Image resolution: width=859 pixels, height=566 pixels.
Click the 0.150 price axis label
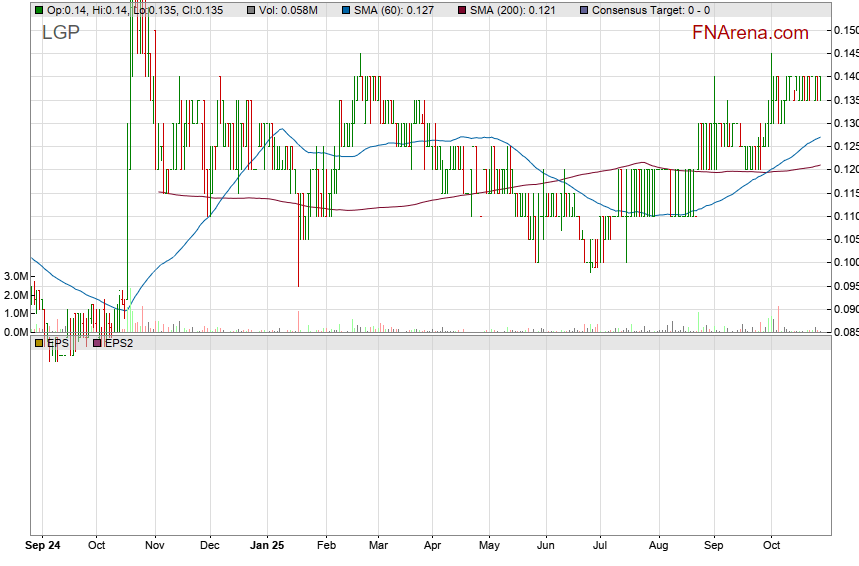click(845, 30)
